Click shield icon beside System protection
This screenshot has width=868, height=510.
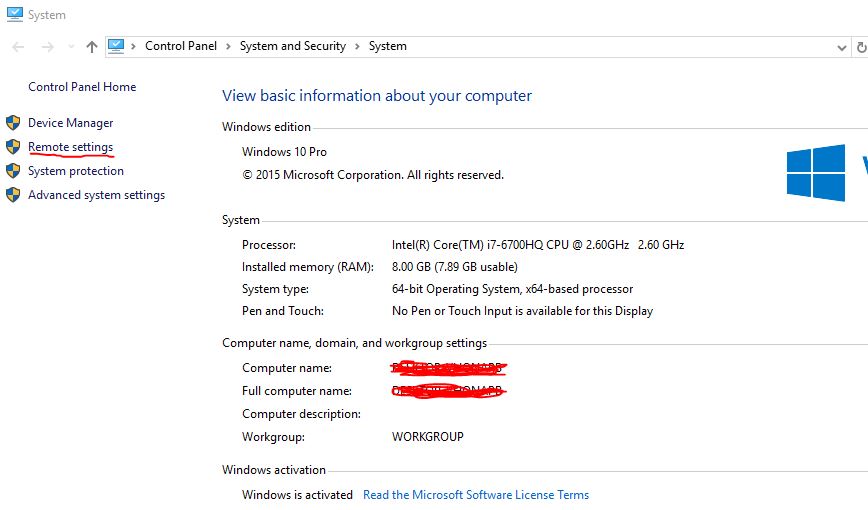pyautogui.click(x=13, y=171)
